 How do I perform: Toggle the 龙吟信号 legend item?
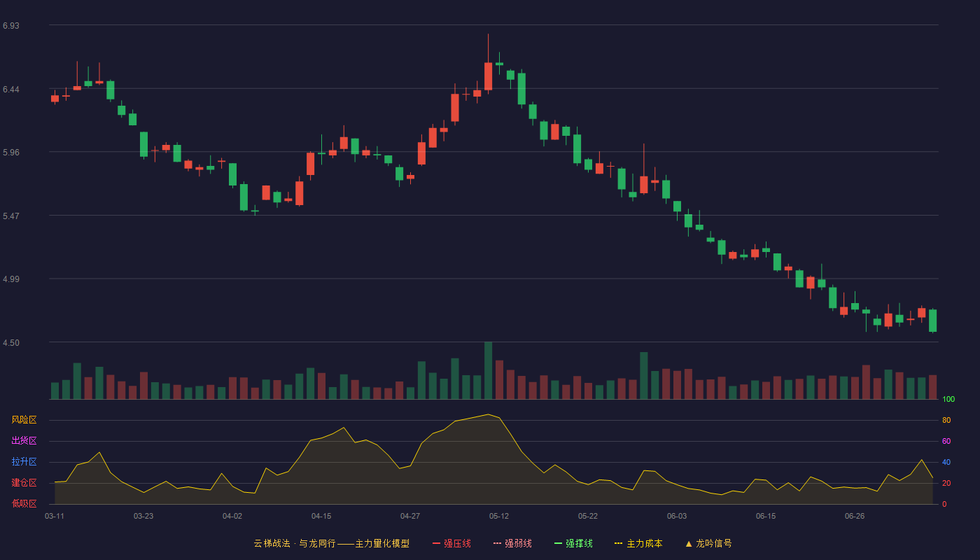click(708, 543)
